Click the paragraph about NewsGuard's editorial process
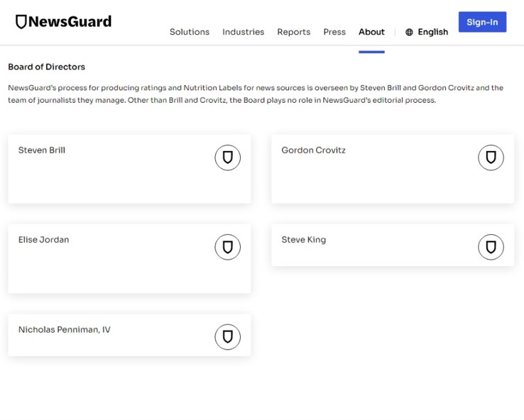Screen dimensions: 524x420 (x=256, y=94)
